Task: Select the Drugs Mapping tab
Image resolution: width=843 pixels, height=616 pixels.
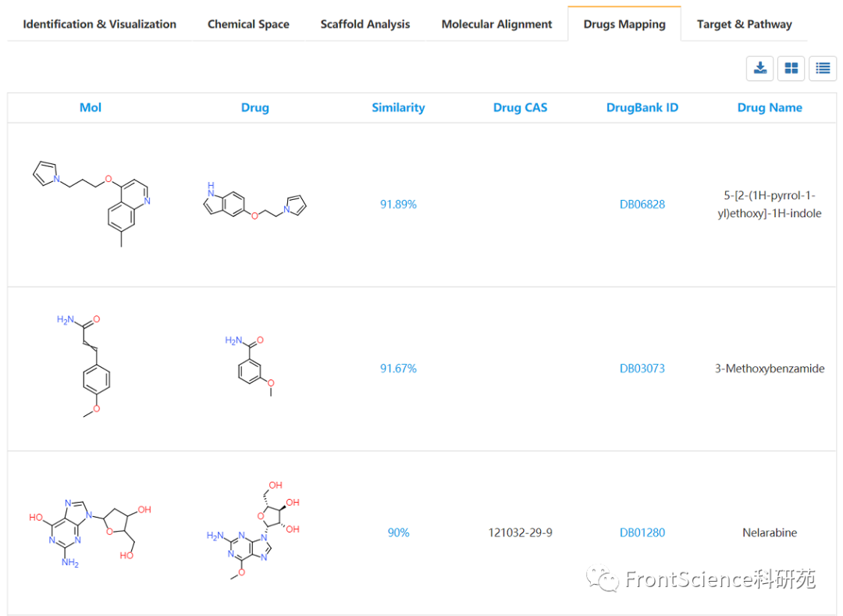Action: coord(624,24)
